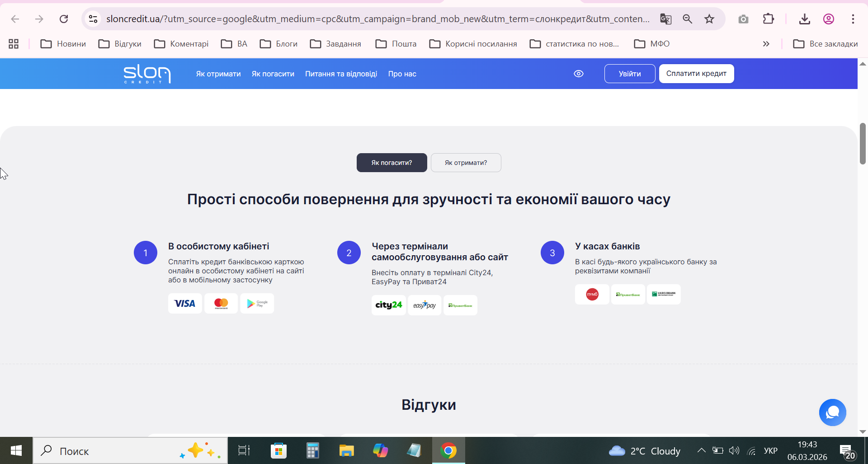Image resolution: width=868 pixels, height=464 pixels.
Task: Click the red PUMB bank logo
Action: (x=592, y=295)
